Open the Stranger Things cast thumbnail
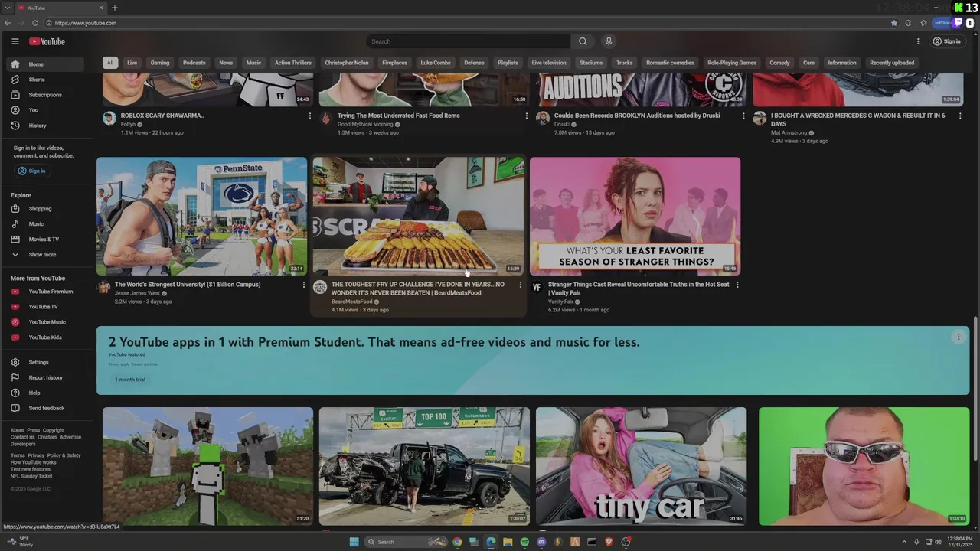The width and height of the screenshot is (980, 551). click(635, 216)
